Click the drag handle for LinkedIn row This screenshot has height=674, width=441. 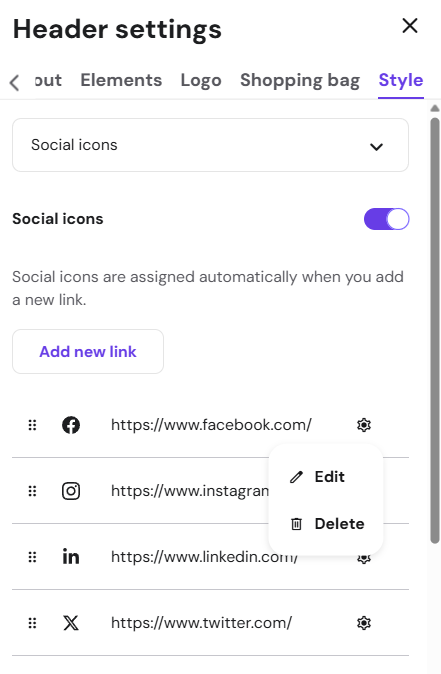coord(32,557)
